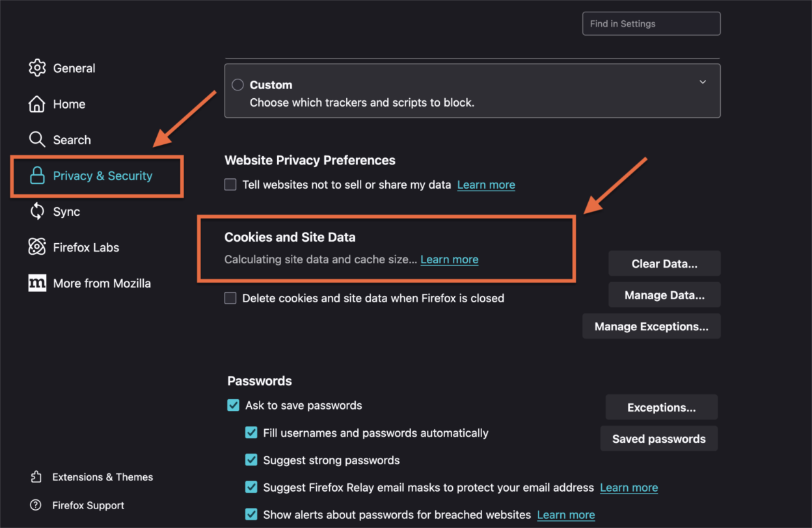812x528 pixels.
Task: Uncheck "Ask to save passwords"
Action: [233, 405]
